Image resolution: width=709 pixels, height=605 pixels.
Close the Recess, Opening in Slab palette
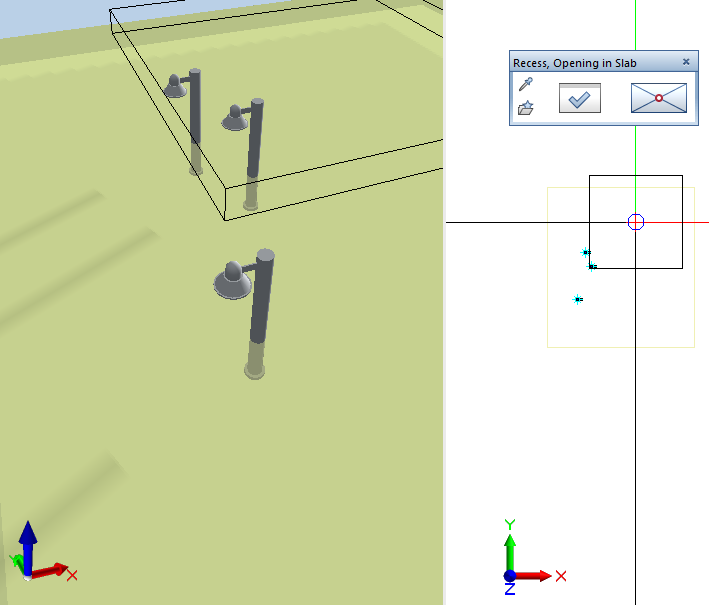[686, 62]
